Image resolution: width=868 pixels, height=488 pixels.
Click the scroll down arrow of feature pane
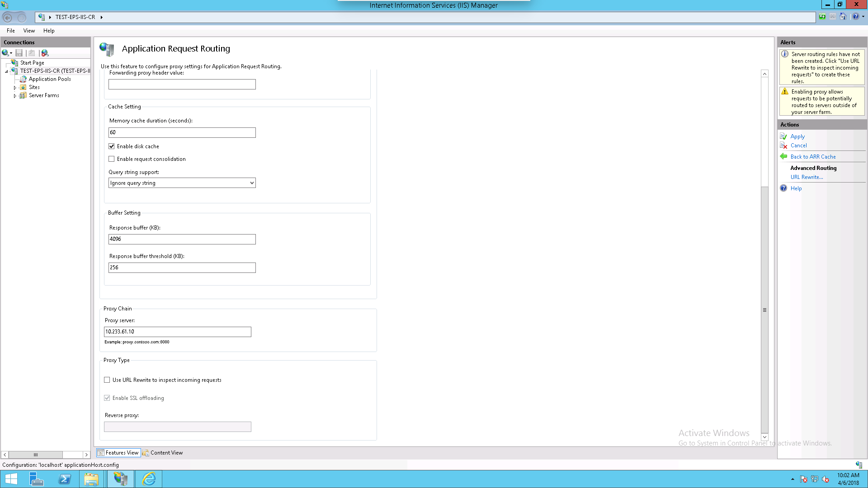point(764,437)
